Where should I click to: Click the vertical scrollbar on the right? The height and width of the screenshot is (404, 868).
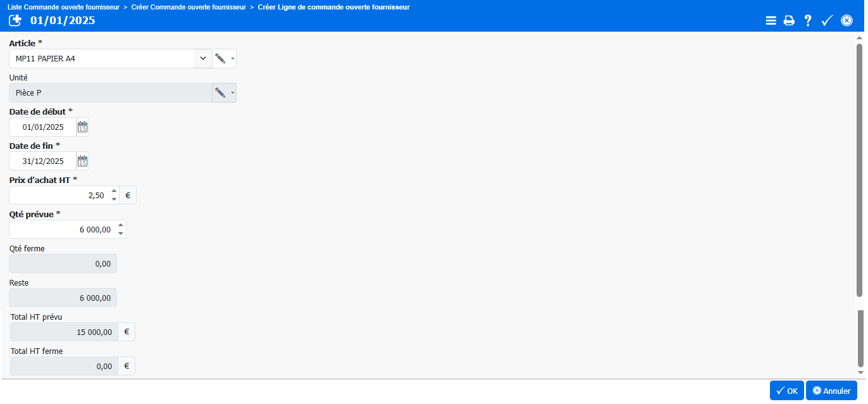[x=859, y=171]
